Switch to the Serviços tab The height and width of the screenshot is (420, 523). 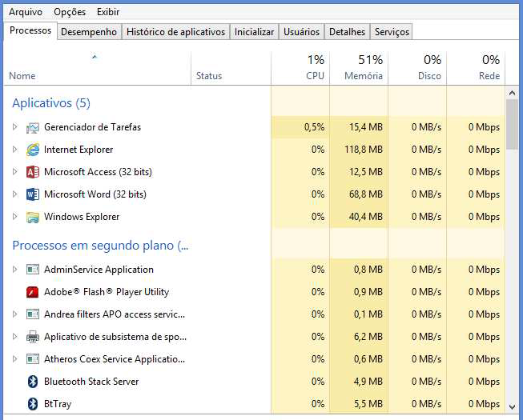pyautogui.click(x=392, y=32)
